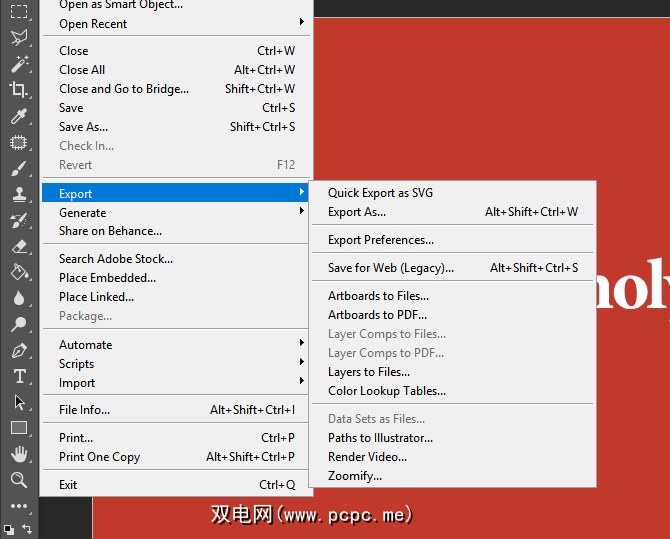This screenshot has width=670, height=539.
Task: Select the Rectangular Marquee tool
Action: coord(19,12)
